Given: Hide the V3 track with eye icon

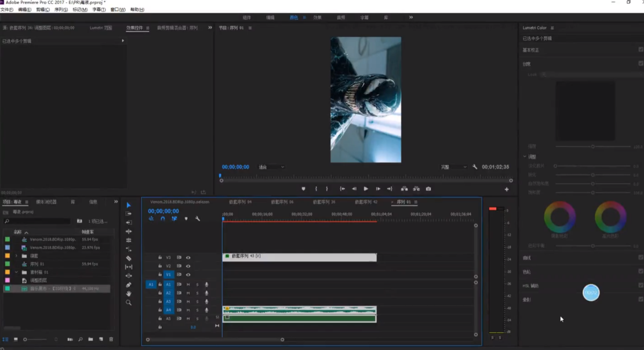Looking at the screenshot, I should [188, 258].
